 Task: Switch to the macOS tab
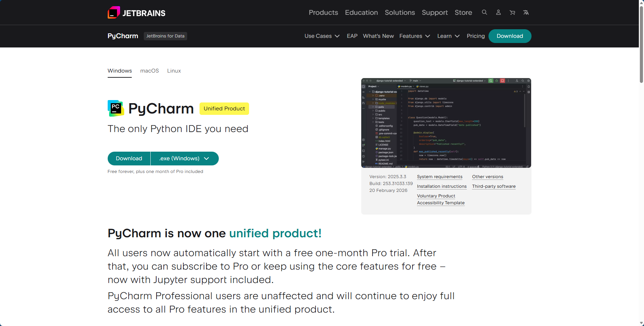pyautogui.click(x=149, y=71)
